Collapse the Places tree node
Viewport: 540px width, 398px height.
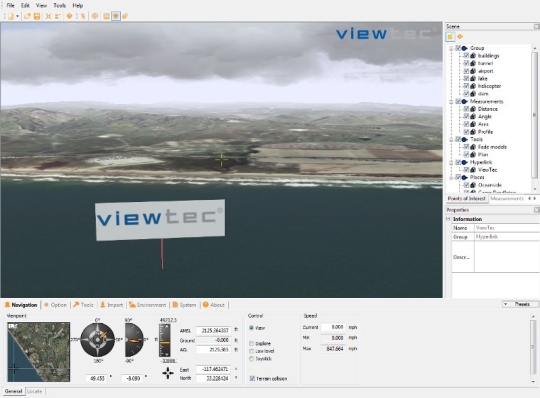[451, 177]
